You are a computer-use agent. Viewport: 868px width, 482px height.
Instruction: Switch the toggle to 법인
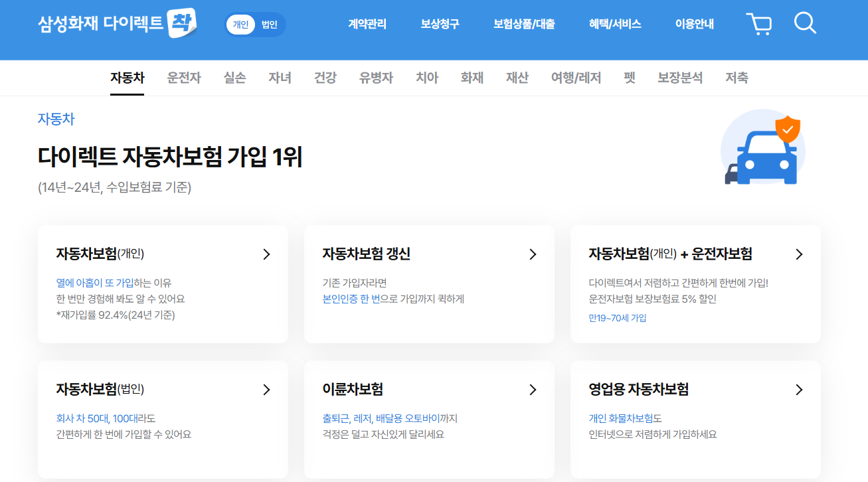[270, 25]
